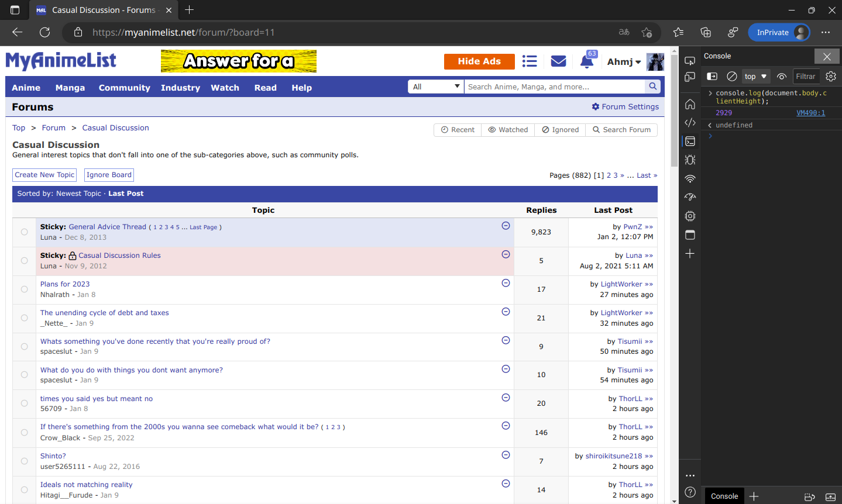Open the Manga navigation menu
Screen dimensions: 842x504
70,87
